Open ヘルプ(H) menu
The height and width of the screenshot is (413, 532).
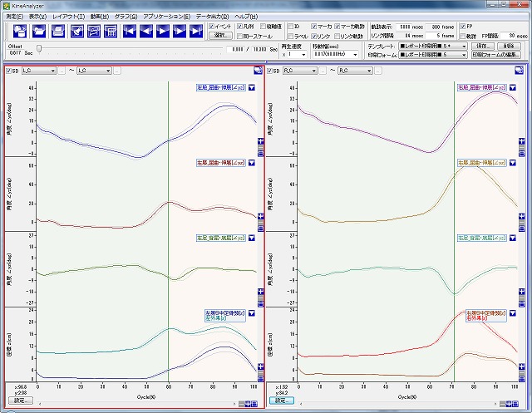click(246, 17)
